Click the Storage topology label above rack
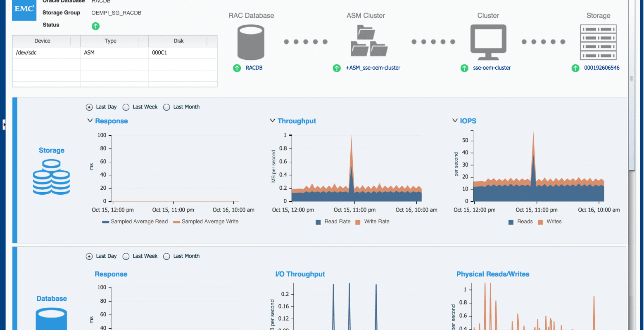644x330 pixels. [x=598, y=16]
